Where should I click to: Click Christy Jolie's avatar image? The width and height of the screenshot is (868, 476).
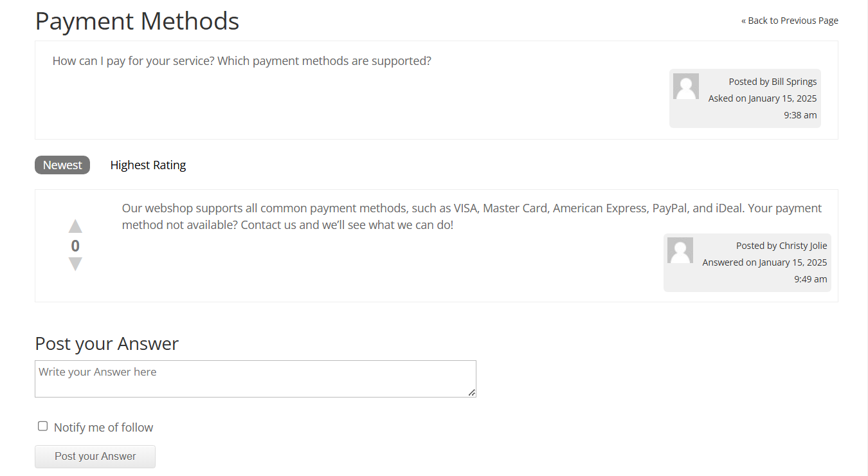[x=680, y=250]
